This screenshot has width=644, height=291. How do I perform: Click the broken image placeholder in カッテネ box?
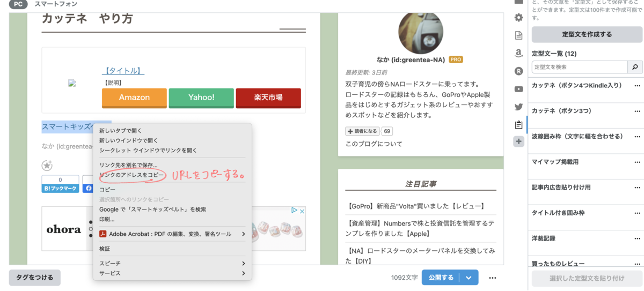pos(72,83)
